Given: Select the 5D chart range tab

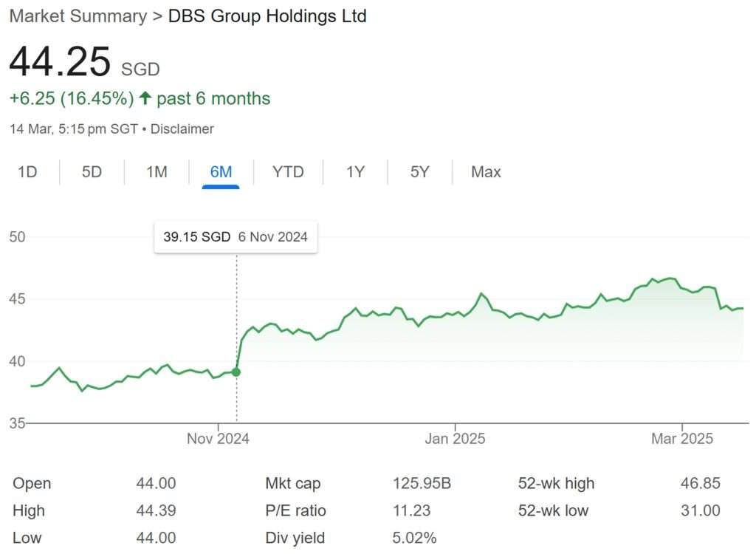Looking at the screenshot, I should [x=92, y=172].
